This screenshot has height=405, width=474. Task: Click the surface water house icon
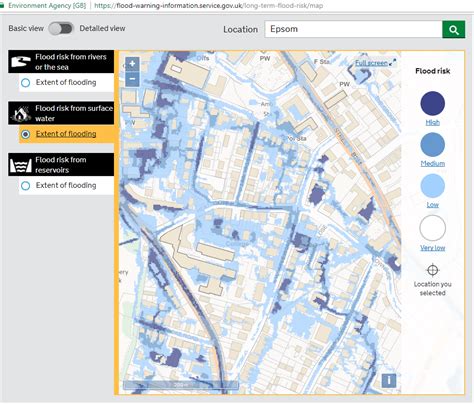(21, 113)
